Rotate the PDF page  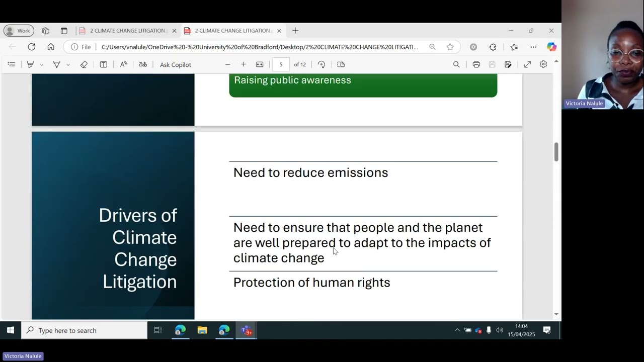tap(321, 64)
